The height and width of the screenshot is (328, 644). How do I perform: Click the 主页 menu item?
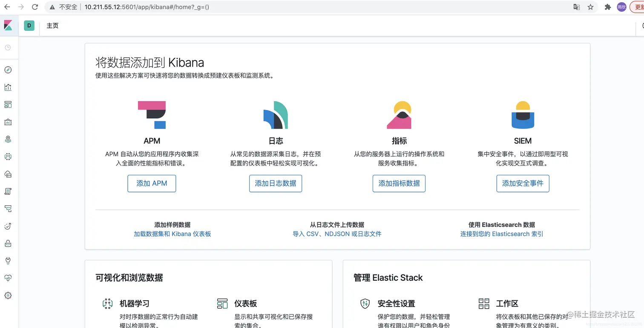[52, 26]
